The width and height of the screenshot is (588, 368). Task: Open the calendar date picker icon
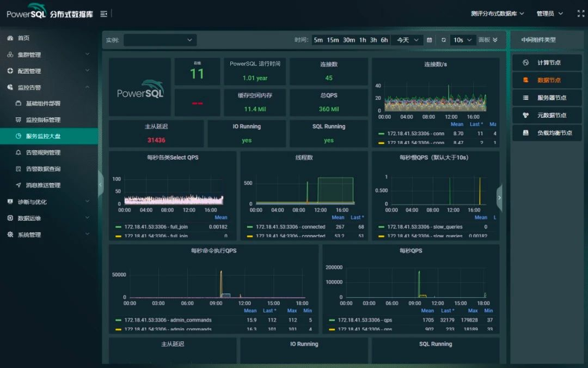click(x=430, y=40)
